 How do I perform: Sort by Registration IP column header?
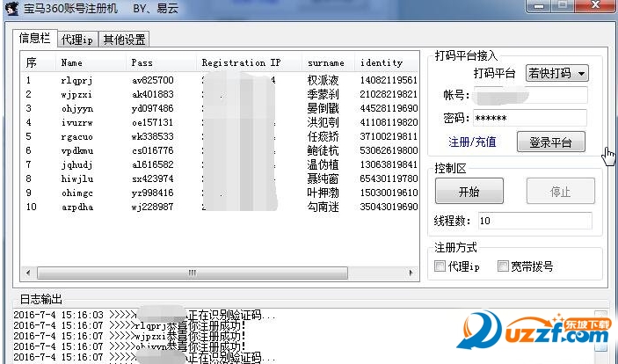[250, 62]
